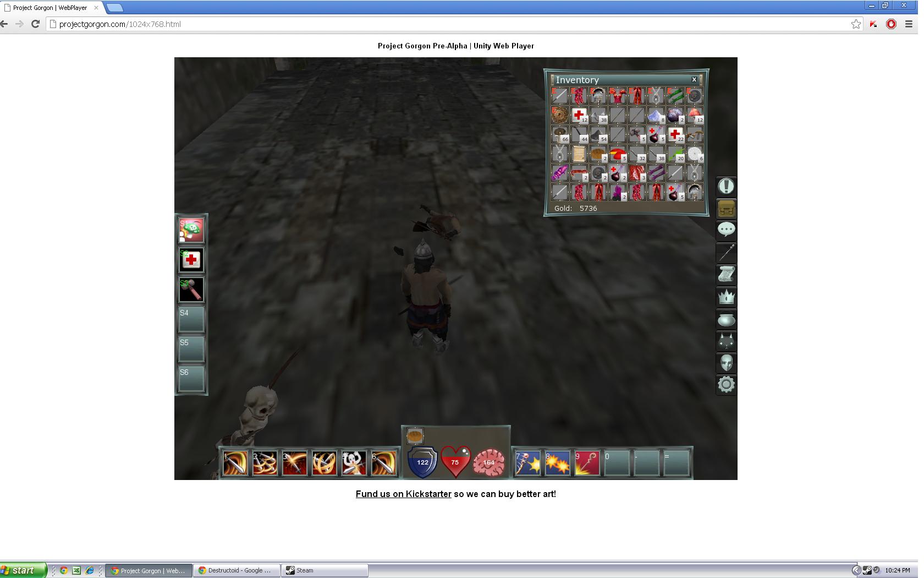This screenshot has height=578, width=924.
Task: Select the inventory stack of 32
Action: [636, 154]
